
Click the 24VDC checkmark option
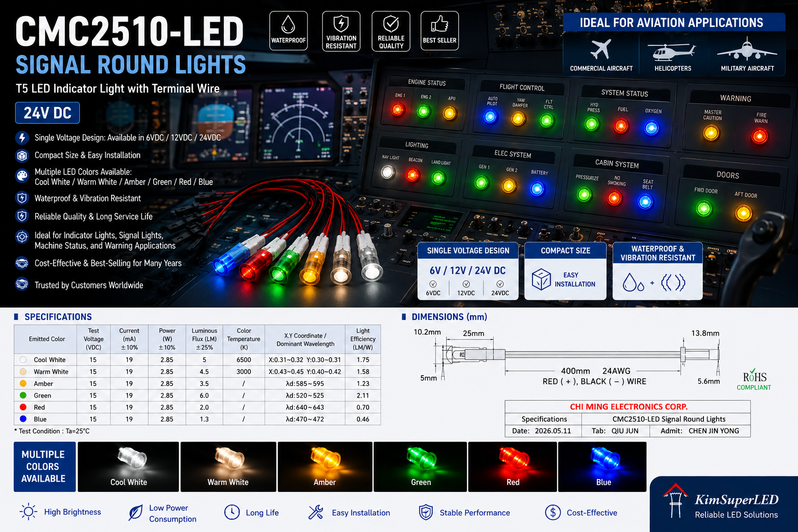pos(500,288)
